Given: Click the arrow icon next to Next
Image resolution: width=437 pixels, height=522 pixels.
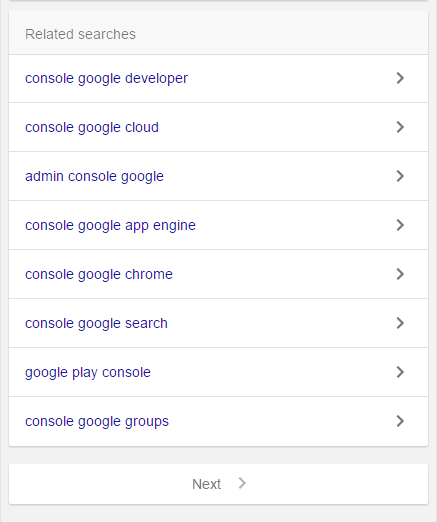Looking at the screenshot, I should 242,483.
